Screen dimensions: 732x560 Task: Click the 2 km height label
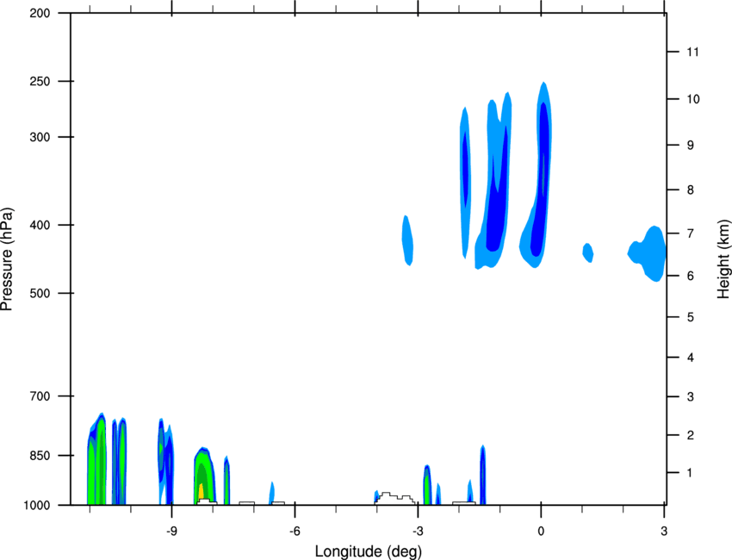point(690,435)
